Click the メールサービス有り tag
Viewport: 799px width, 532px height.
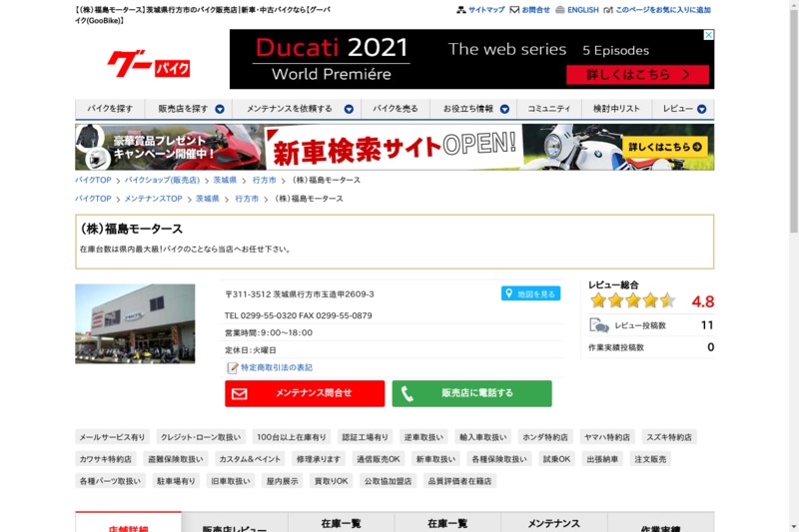click(112, 437)
